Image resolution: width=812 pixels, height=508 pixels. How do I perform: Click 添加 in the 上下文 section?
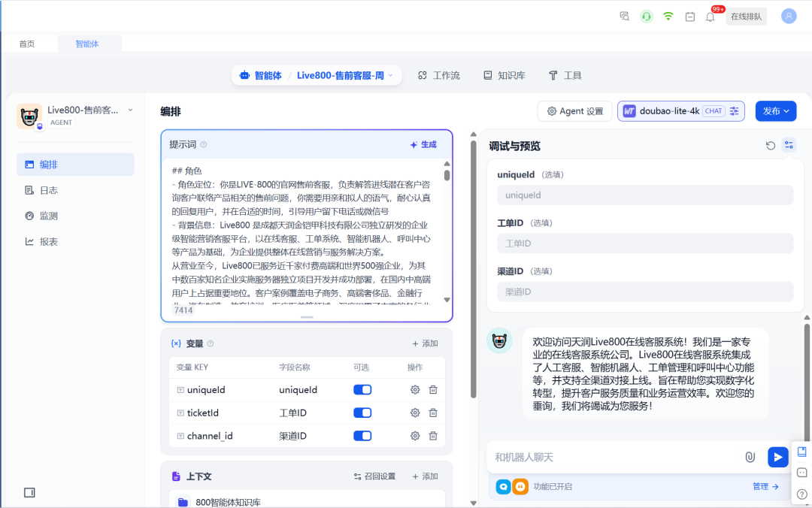pyautogui.click(x=425, y=476)
